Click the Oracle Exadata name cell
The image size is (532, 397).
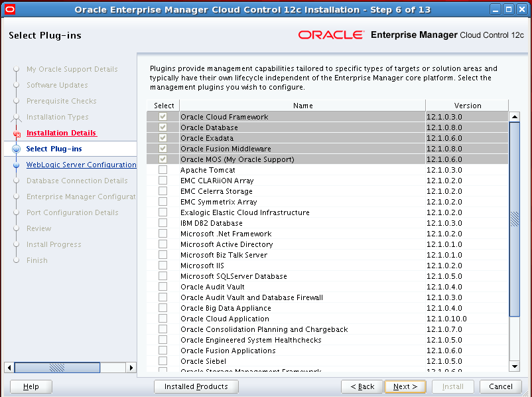[302, 138]
